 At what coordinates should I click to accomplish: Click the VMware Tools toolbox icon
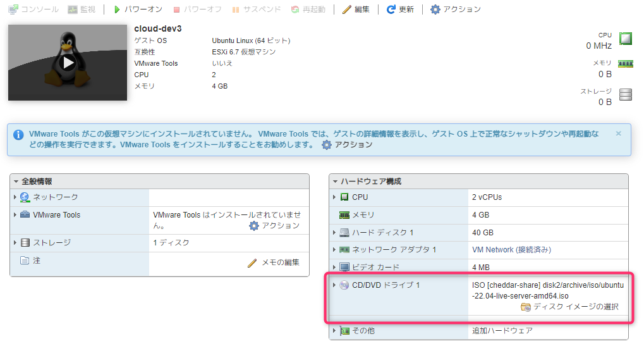point(25,214)
